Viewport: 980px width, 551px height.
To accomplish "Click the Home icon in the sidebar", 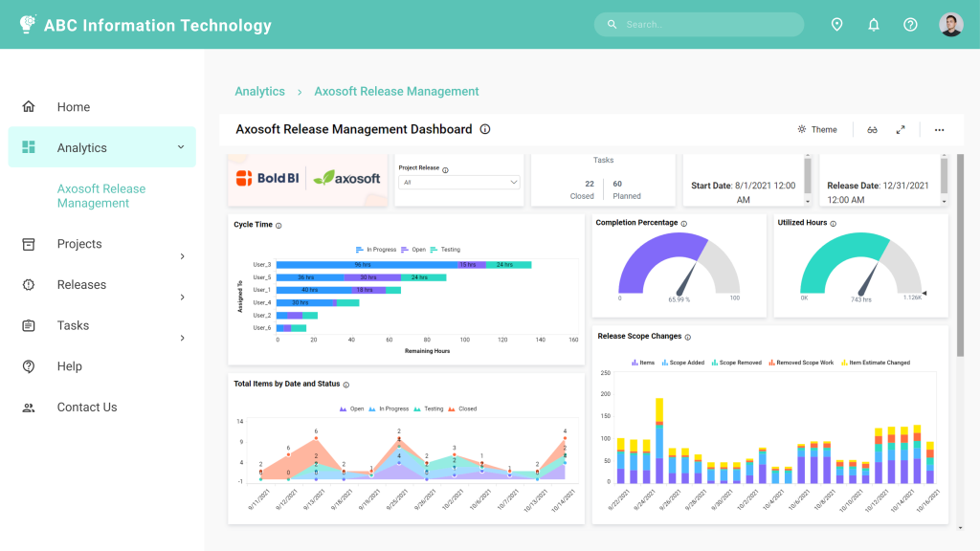I will point(29,106).
